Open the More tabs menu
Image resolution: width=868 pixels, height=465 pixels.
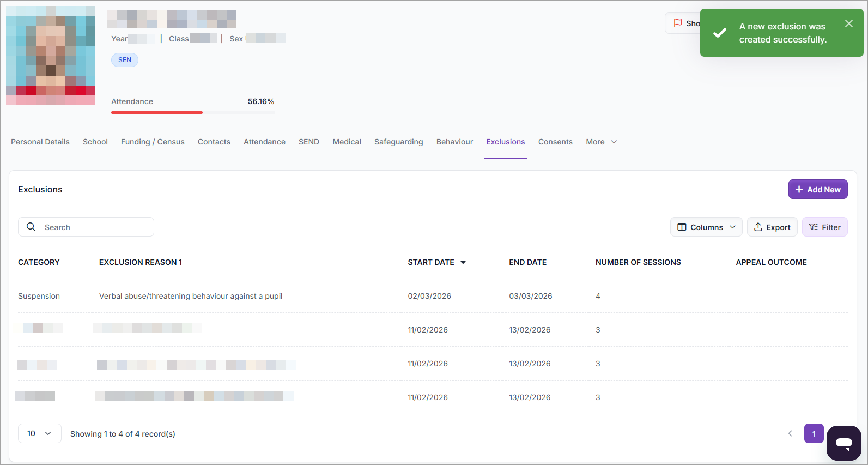coord(601,142)
